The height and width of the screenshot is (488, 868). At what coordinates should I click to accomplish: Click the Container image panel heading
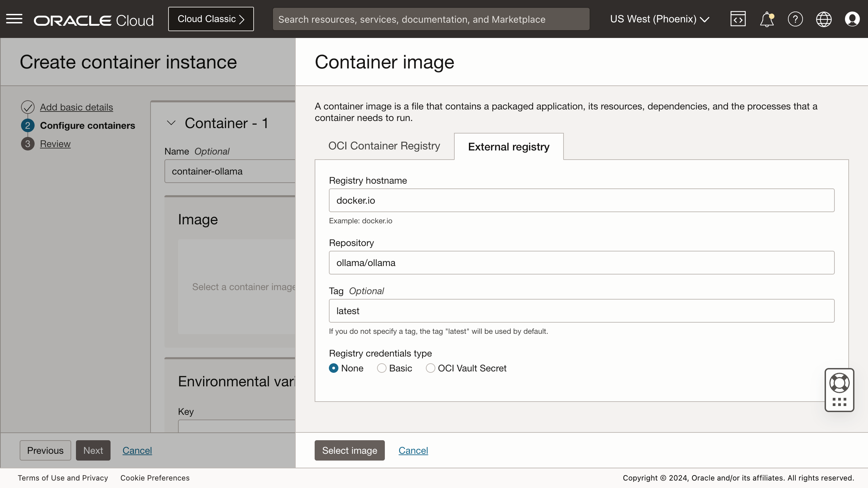(384, 62)
